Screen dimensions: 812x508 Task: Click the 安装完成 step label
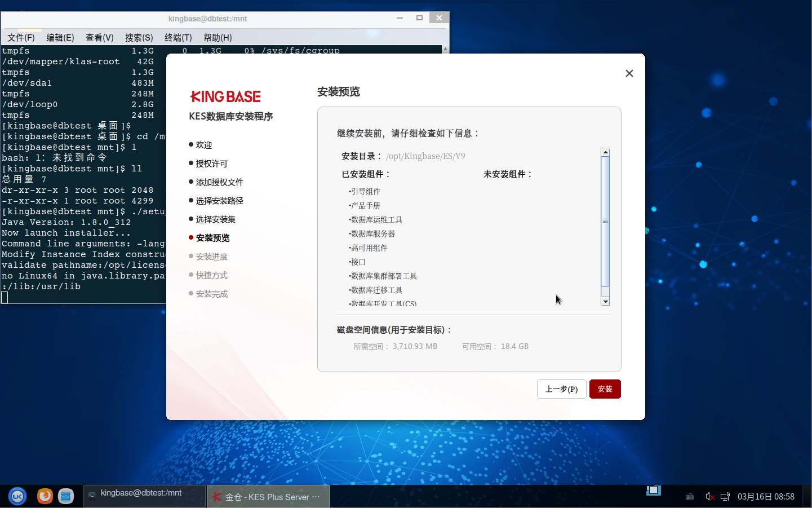click(211, 294)
